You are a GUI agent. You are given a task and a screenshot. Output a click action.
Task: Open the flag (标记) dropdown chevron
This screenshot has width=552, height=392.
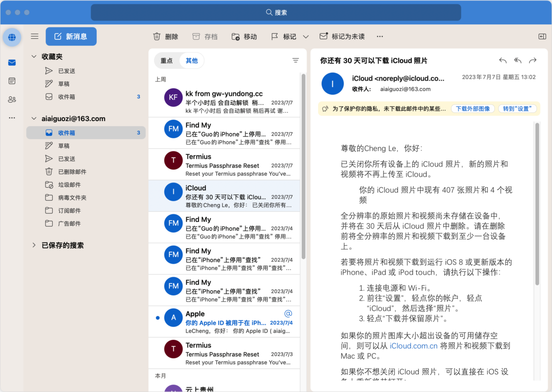[x=306, y=36]
